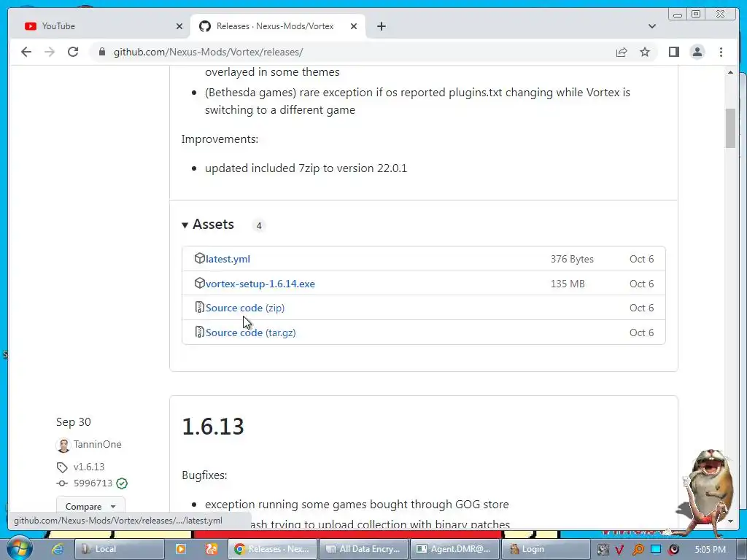This screenshot has height=560, width=747.
Task: Download latest.yml
Action: pos(228,259)
